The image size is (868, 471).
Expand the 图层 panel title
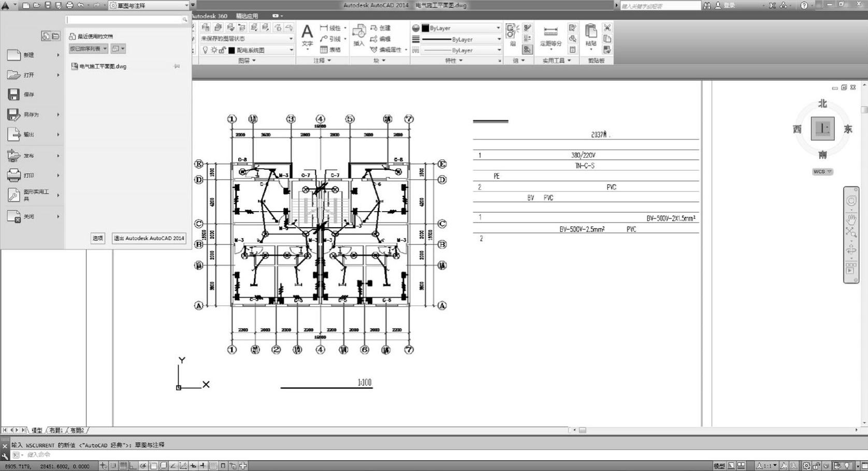click(247, 61)
